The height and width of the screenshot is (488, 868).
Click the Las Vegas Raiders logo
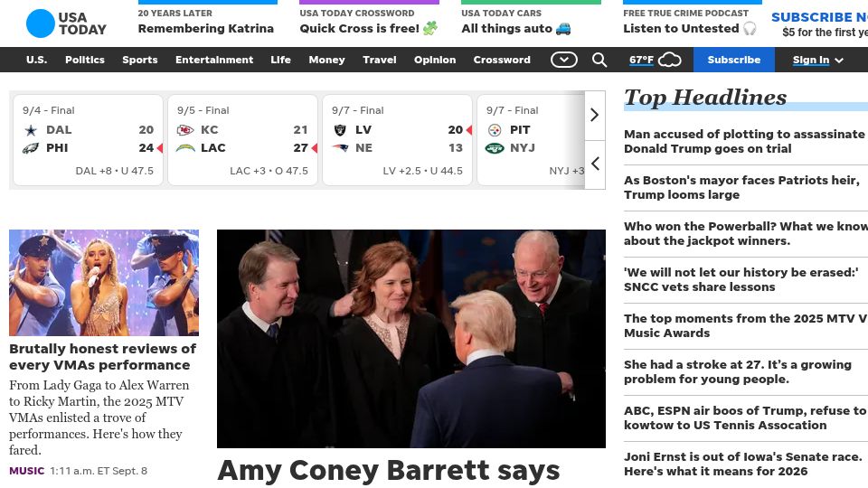[340, 130]
